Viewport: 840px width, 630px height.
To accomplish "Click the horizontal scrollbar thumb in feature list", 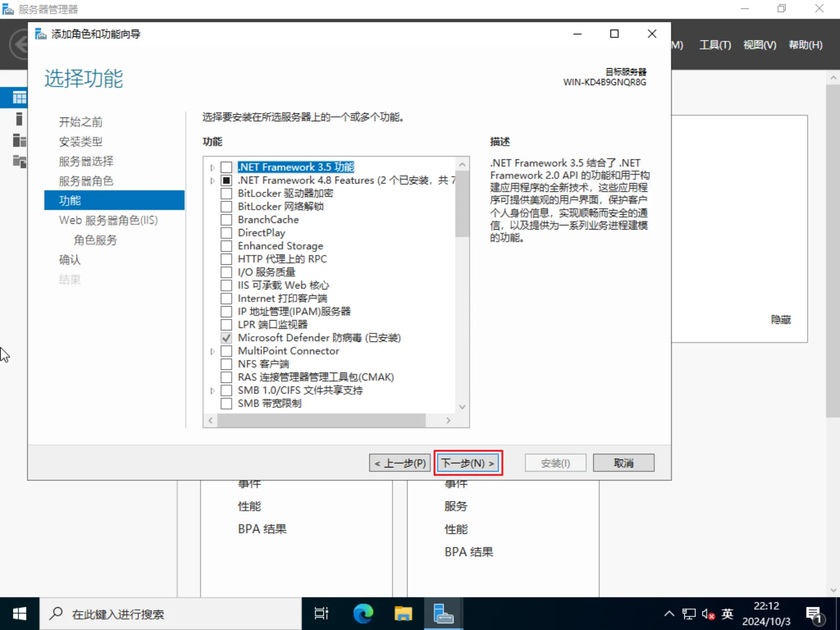I will coord(322,420).
